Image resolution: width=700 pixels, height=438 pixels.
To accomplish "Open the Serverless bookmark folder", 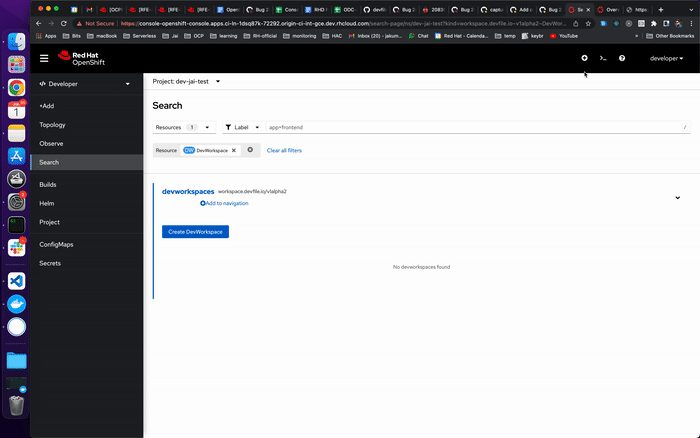I will point(140,36).
